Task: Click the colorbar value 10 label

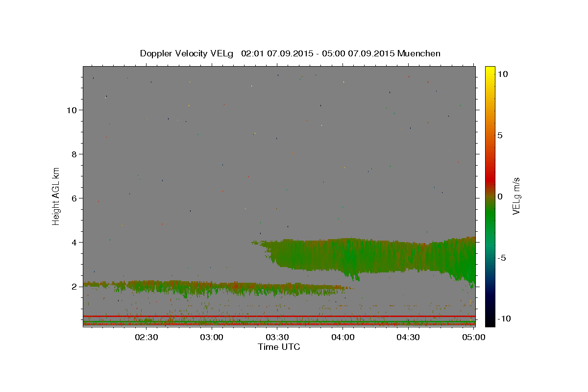Action: (502, 74)
